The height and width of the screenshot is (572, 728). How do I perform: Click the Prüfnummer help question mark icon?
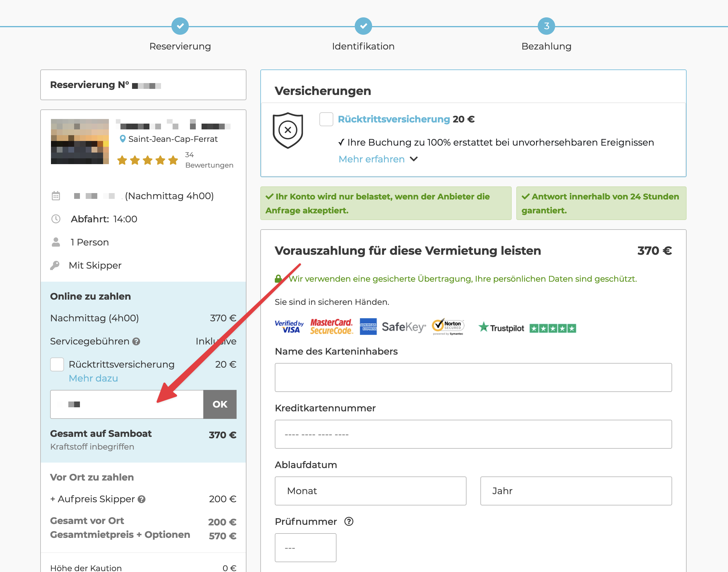(349, 522)
